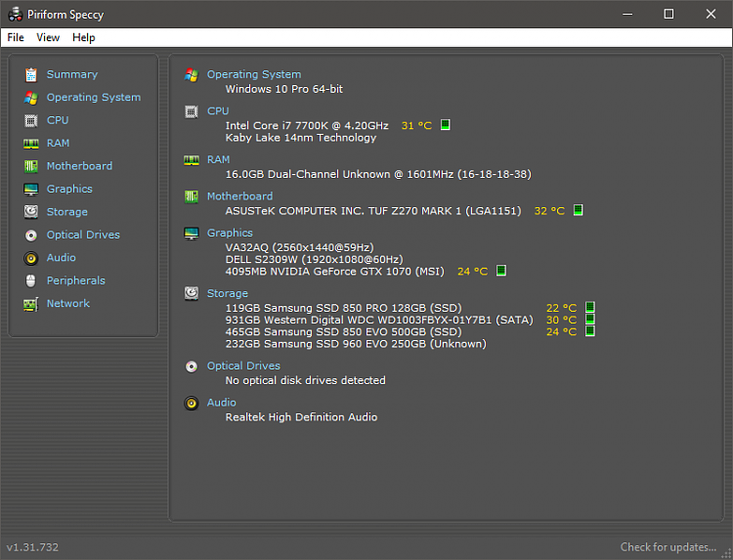Image resolution: width=733 pixels, height=560 pixels.
Task: Click the Optical Drives disc icon in main panel
Action: [x=192, y=366]
